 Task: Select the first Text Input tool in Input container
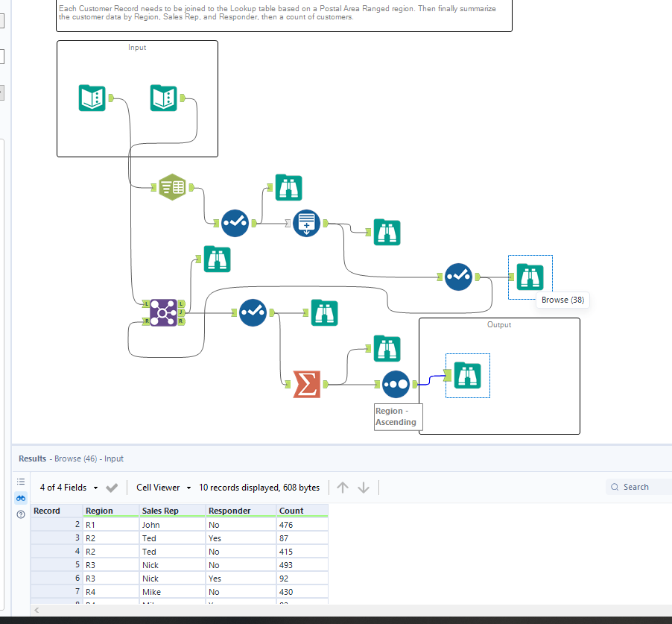pyautogui.click(x=92, y=98)
